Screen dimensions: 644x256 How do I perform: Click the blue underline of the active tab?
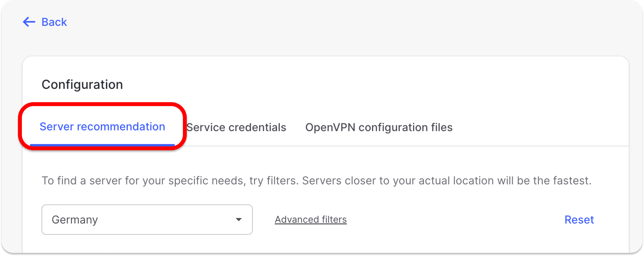102,145
